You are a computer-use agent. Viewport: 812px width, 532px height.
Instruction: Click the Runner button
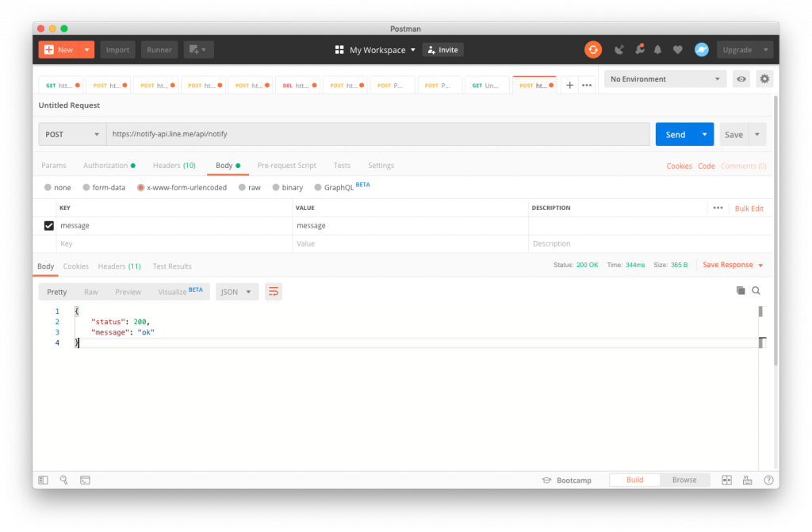point(159,50)
